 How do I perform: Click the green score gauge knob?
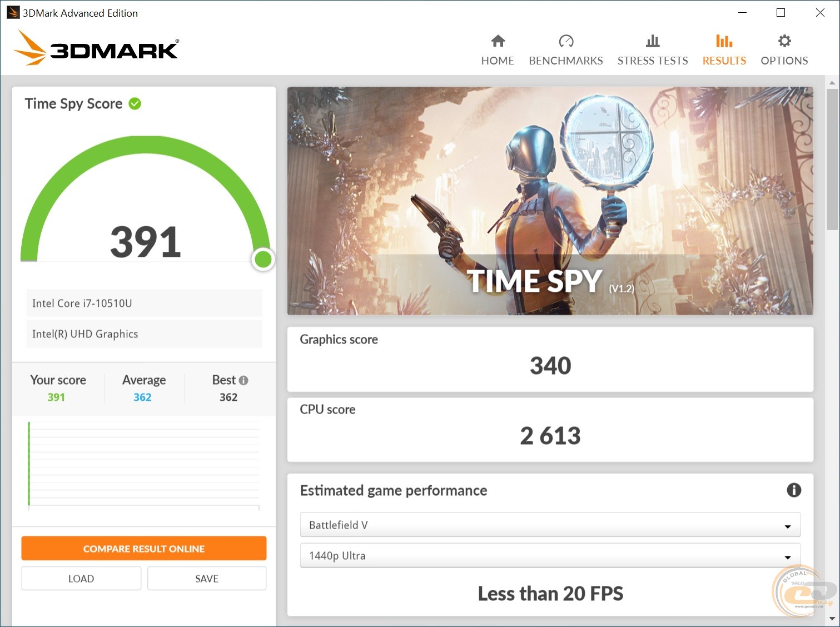pos(263,259)
